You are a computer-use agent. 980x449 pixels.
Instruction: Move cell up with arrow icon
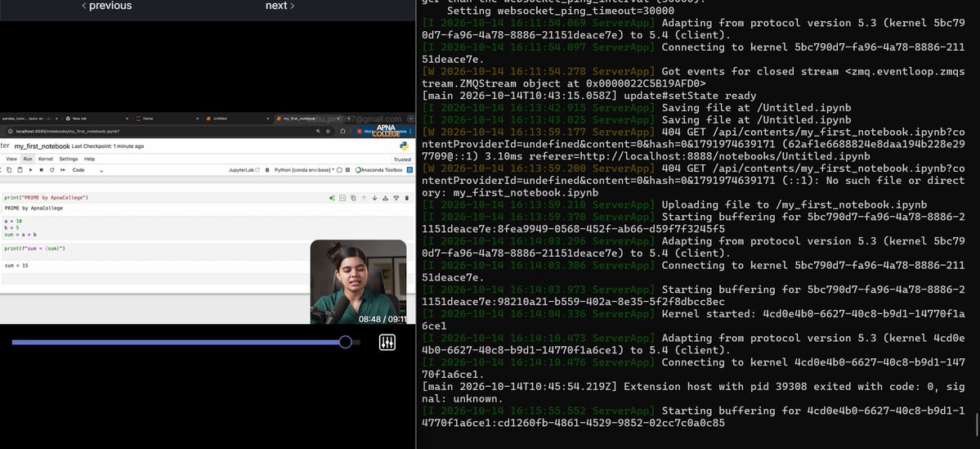(364, 198)
